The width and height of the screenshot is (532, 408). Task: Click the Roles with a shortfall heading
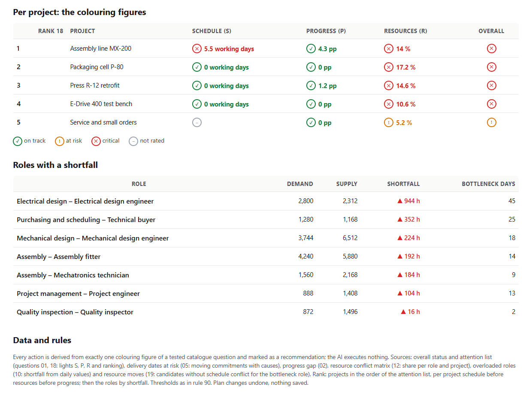55,165
